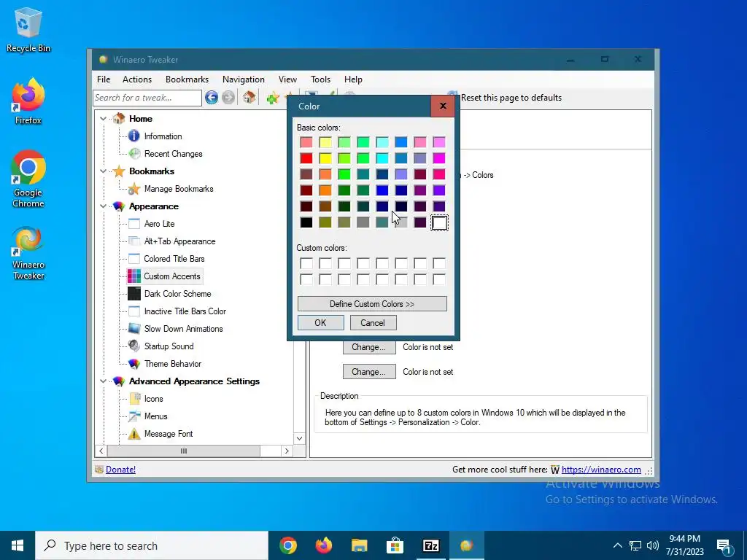The height and width of the screenshot is (560, 747).
Task: Click the Aero Lite icon
Action: (134, 224)
